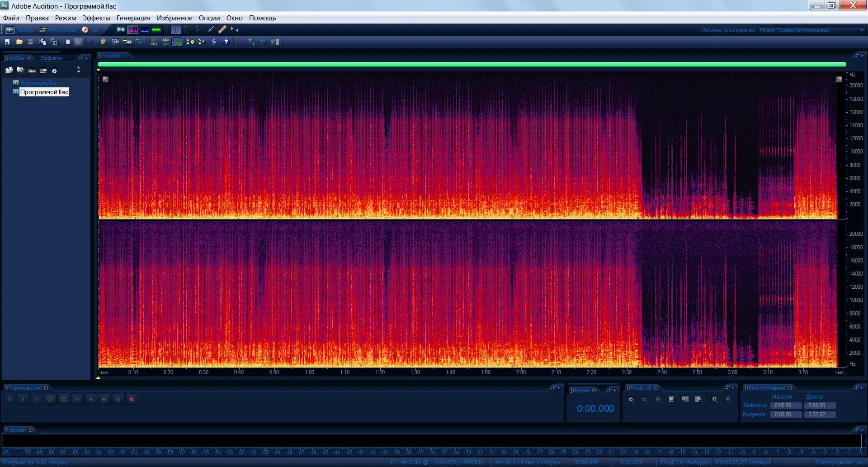Screen dimensions: 868x467
Task: Click the Stop transport button
Action: (x=9, y=400)
